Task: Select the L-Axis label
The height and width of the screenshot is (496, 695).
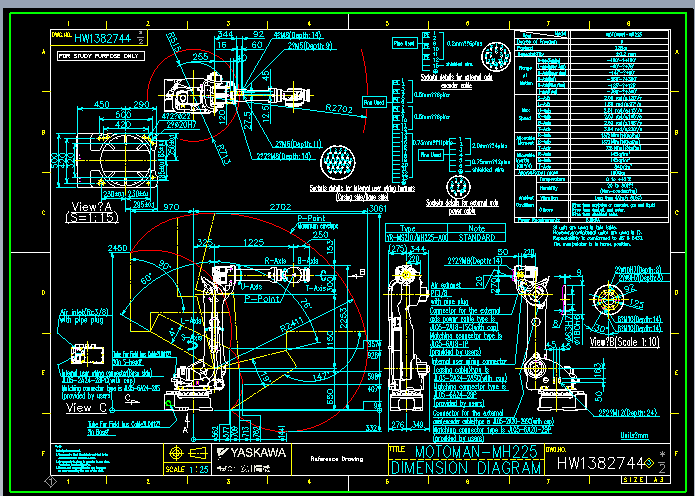Action: coord(191,320)
